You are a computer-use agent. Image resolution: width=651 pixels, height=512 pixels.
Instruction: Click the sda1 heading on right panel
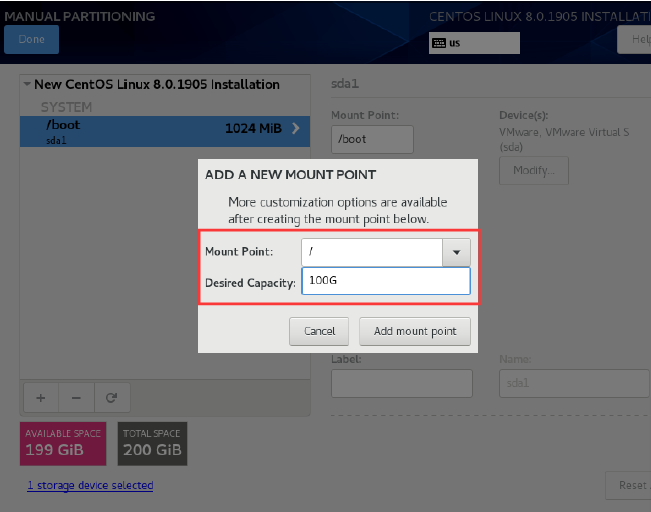tap(345, 84)
